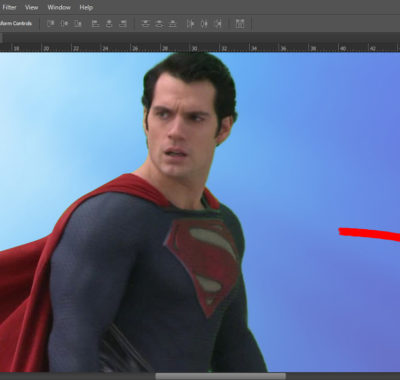Image resolution: width=400 pixels, height=380 pixels.
Task: Click the Align left edges icon
Action: 96,24
